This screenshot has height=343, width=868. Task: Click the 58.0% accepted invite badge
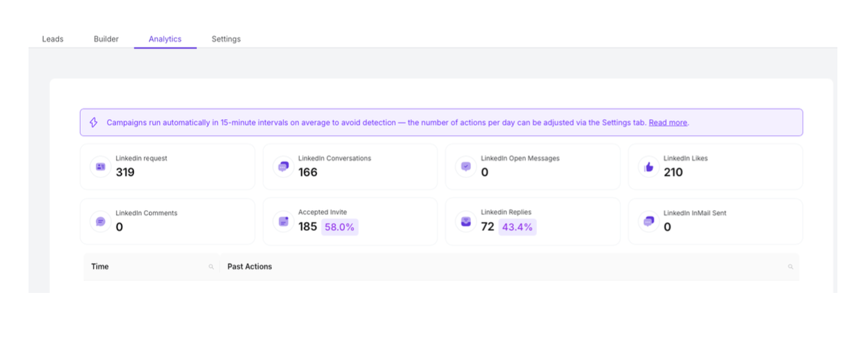(339, 227)
